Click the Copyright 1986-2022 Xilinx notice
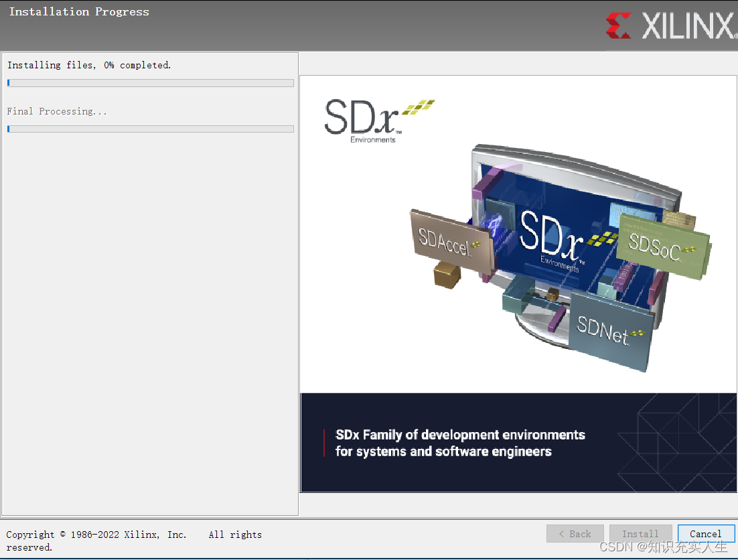This screenshot has width=738, height=560. click(x=134, y=541)
